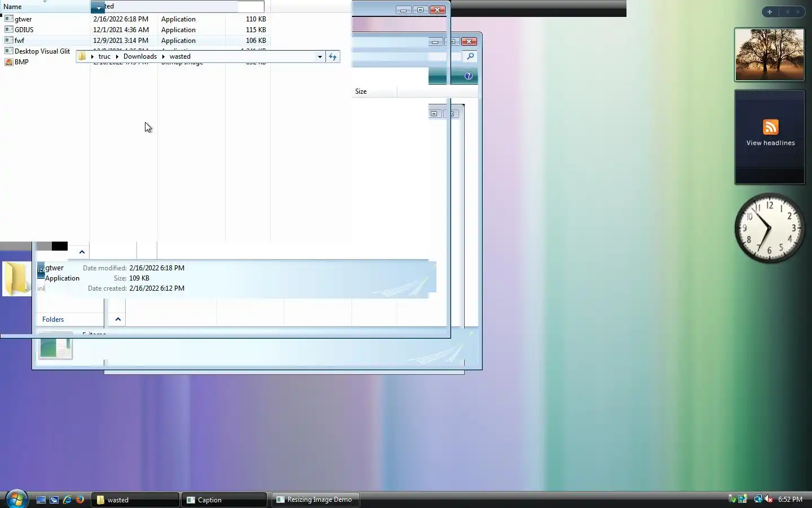Click the muted volume tray icon
Screen dimensions: 812x508
click(769, 499)
